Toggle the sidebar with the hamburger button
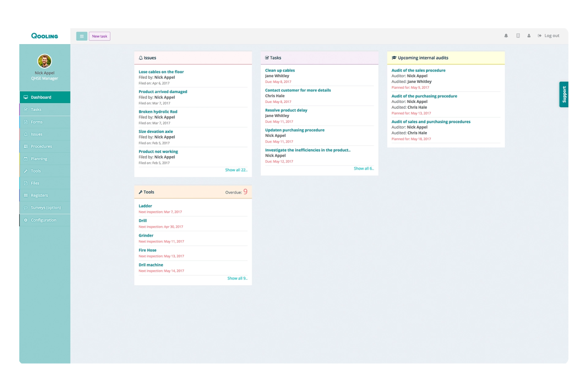This screenshot has height=392, width=588. [81, 36]
